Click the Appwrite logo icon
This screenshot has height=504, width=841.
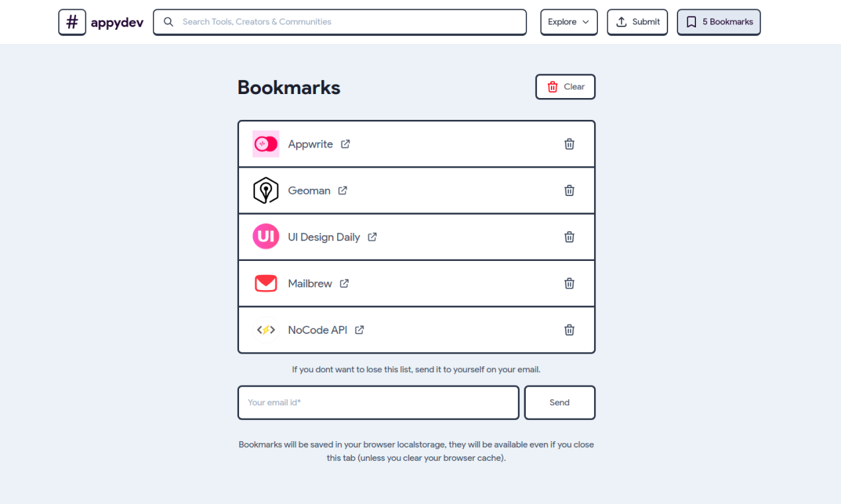[266, 144]
